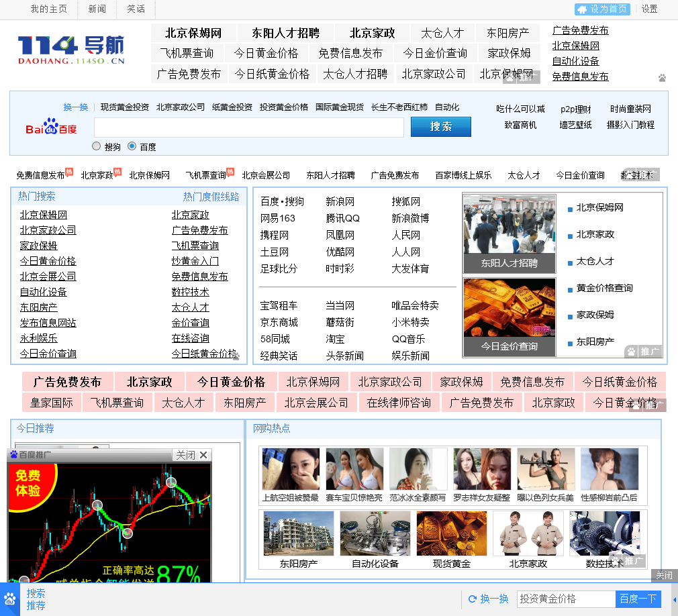Open the 上航空姐被赞最 photo thumbnail
678x616 pixels.
[x=291, y=469]
